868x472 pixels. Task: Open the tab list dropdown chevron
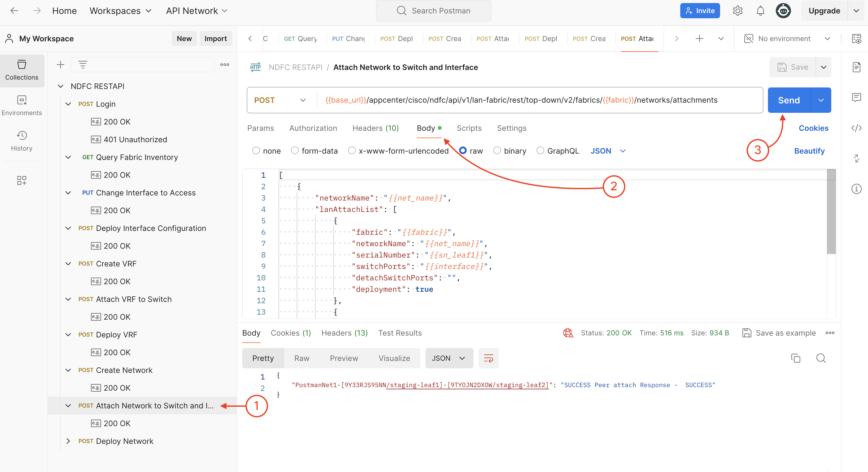721,39
